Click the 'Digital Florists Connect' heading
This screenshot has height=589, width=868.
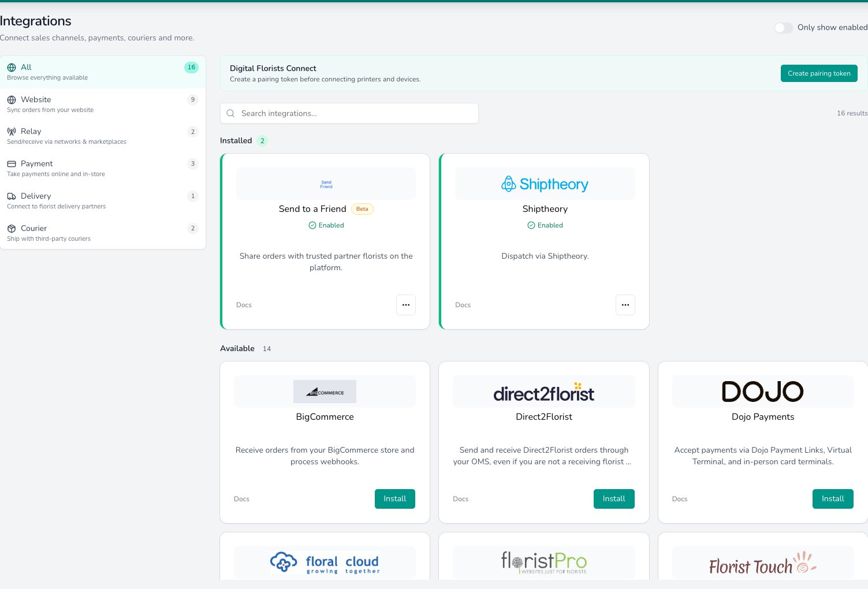click(273, 68)
